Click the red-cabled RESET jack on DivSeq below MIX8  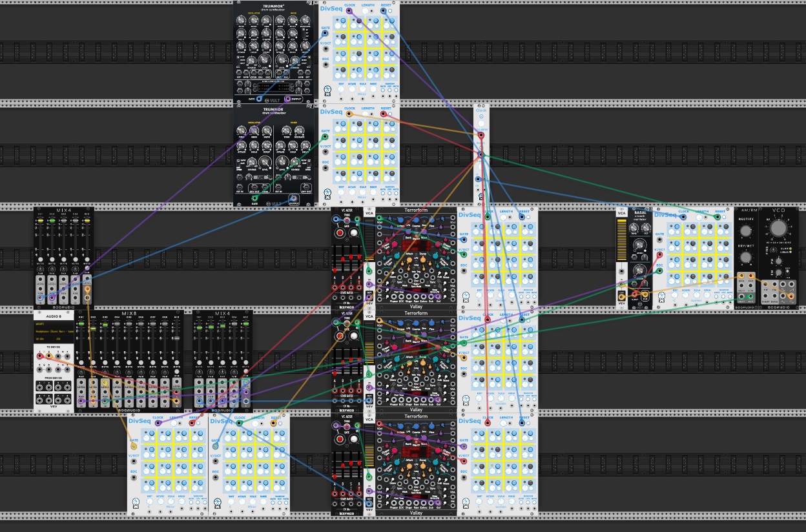[192, 423]
